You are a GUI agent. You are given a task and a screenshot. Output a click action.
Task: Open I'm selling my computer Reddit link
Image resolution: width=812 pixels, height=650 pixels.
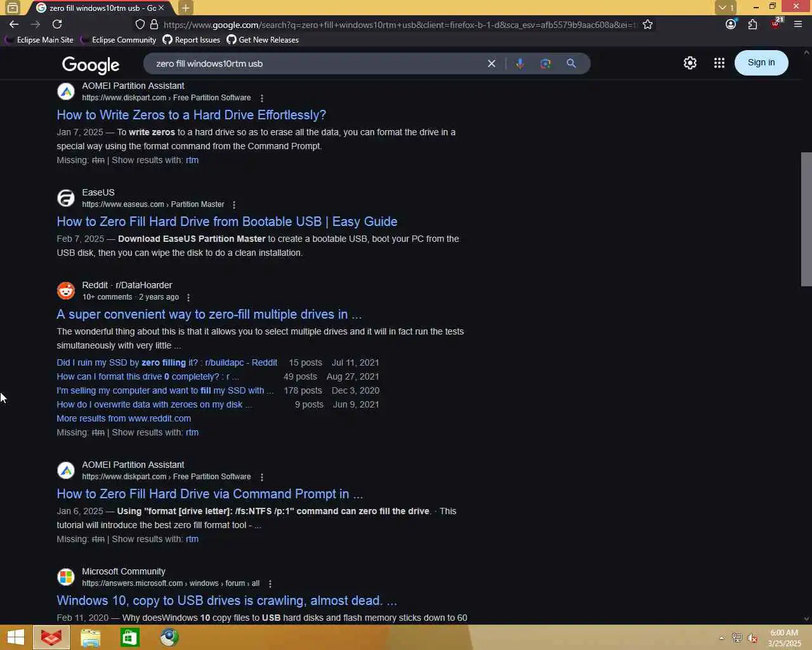click(x=165, y=390)
